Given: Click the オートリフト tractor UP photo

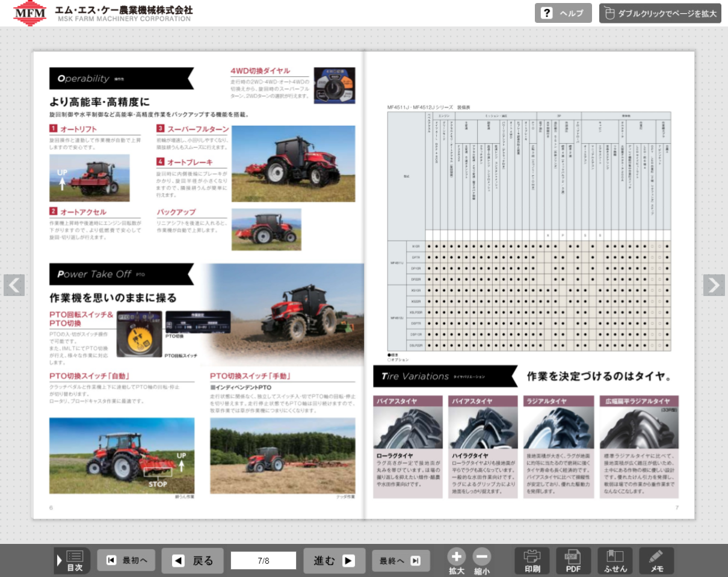Looking at the screenshot, I should pos(89,178).
